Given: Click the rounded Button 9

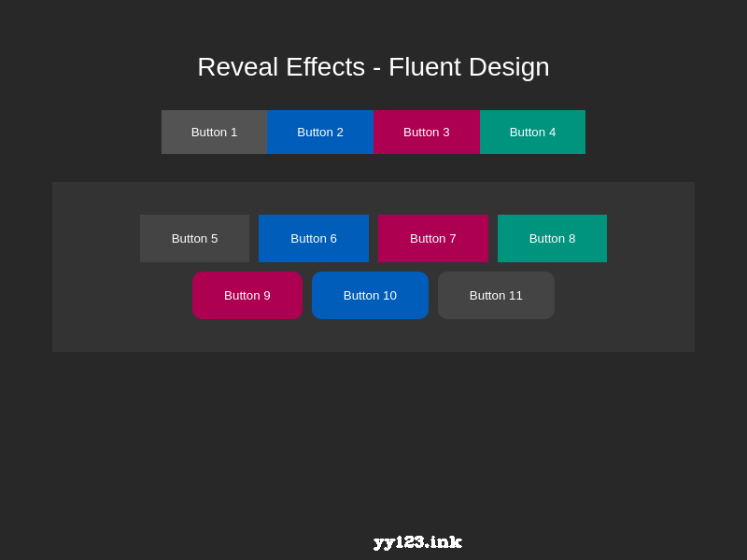Looking at the screenshot, I should point(247,295).
